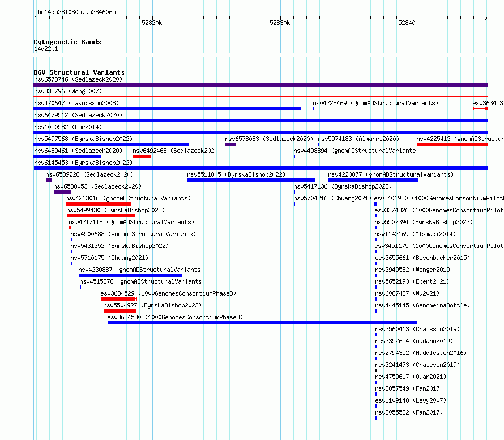504x440 pixels.
Task: Select nsv4759617 (Quan2021) label
Action: (411, 377)
